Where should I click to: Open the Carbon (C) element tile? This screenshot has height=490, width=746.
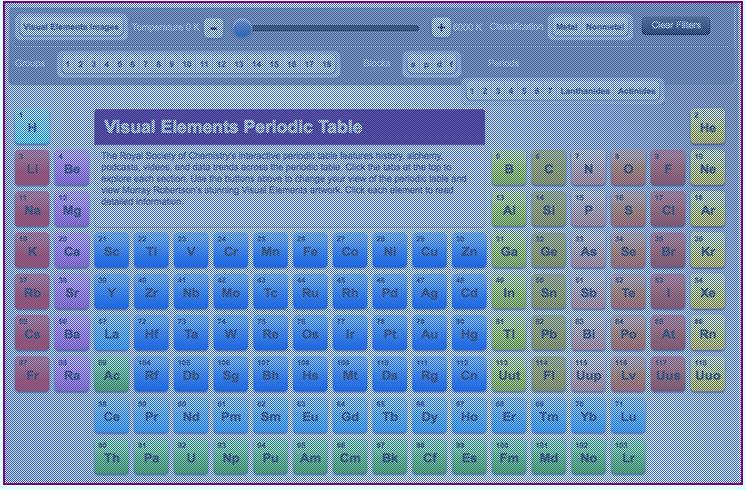coord(549,168)
